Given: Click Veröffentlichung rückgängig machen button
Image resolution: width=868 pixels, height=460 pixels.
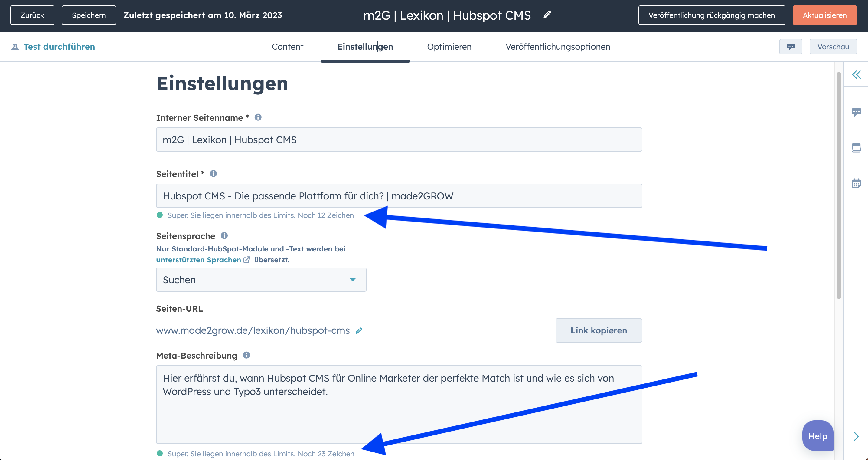Looking at the screenshot, I should click(x=711, y=15).
